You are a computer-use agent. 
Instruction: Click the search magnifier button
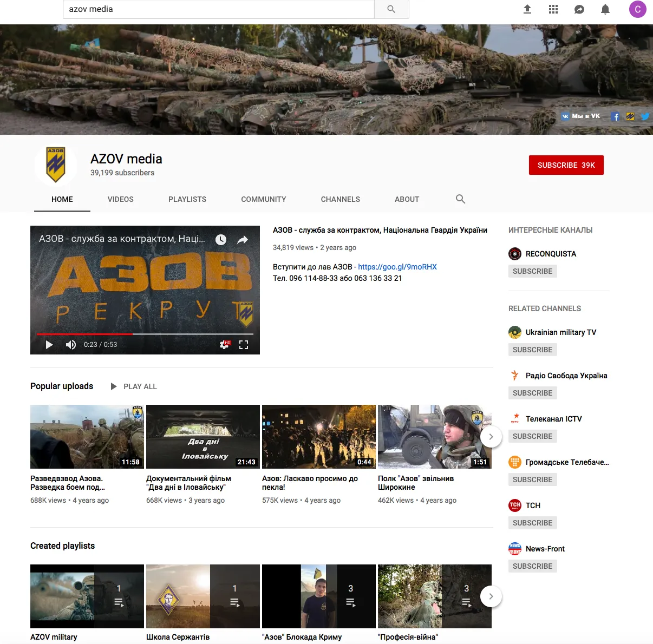pyautogui.click(x=391, y=9)
